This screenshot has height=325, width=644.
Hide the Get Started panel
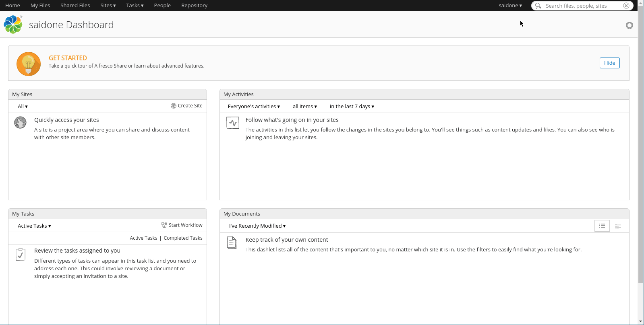[609, 63]
